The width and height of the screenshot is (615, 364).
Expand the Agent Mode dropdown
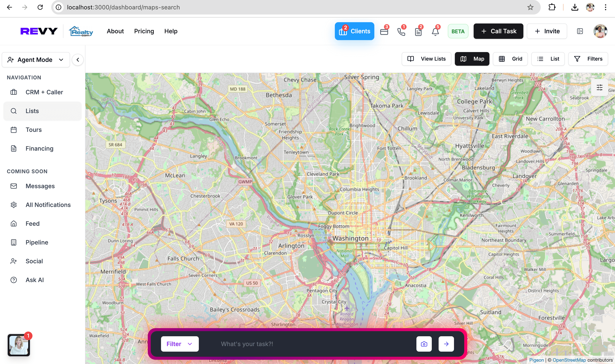coord(36,60)
